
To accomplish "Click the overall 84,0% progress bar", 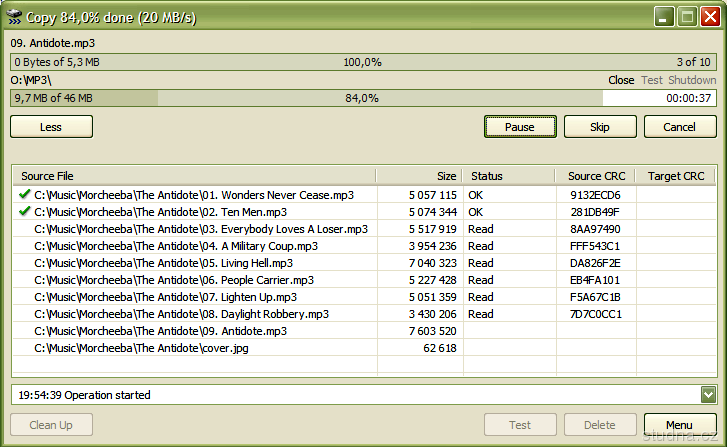I will point(364,98).
